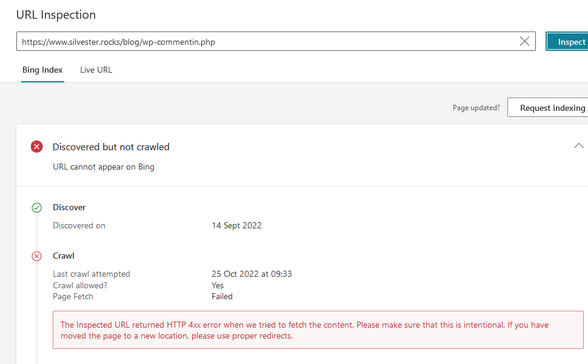Click the Discover section title
The height and width of the screenshot is (364, 588).
(69, 207)
